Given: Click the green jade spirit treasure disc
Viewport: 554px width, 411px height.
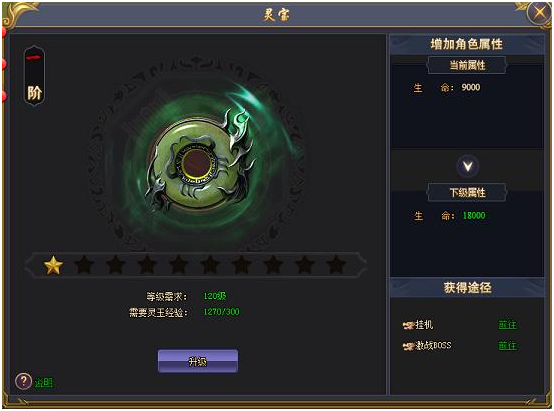Looking at the screenshot, I should point(198,163).
